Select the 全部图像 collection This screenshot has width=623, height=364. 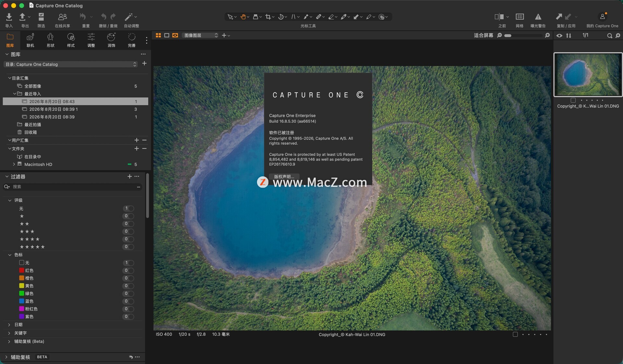[75, 86]
